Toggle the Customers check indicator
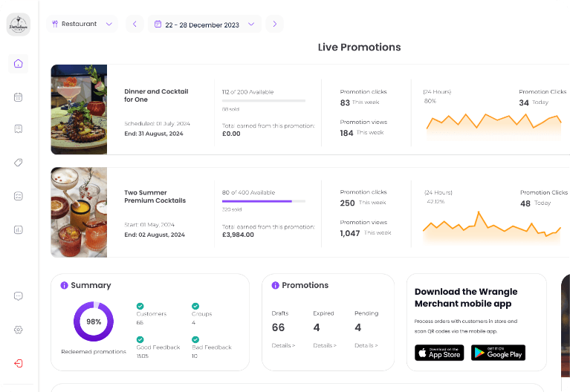The width and height of the screenshot is (570, 392). tap(140, 306)
